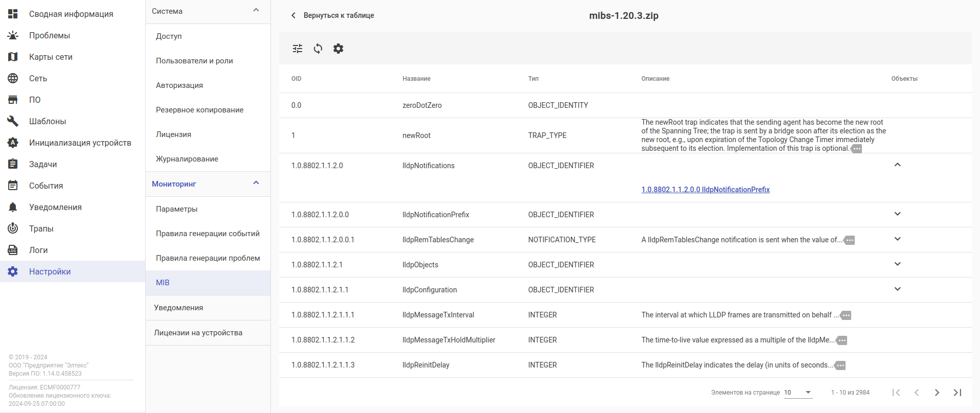Collapse the Система settings group
The height and width of the screenshot is (413, 980).
256,10
